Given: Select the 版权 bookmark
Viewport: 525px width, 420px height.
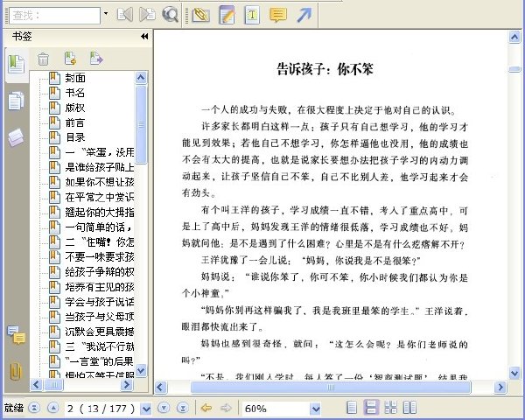Looking at the screenshot, I should [x=75, y=108].
